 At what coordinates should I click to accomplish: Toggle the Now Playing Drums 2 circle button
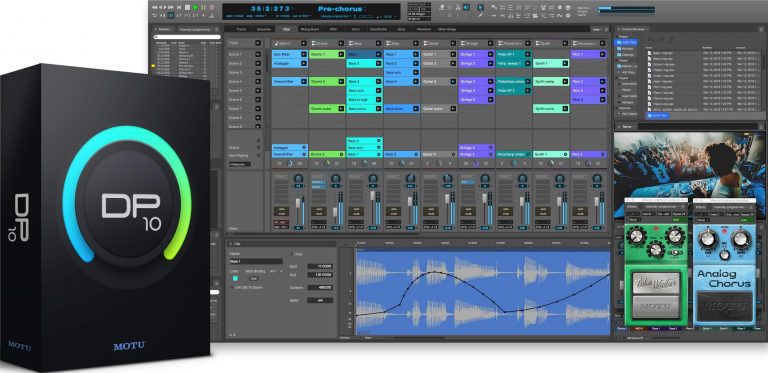(341, 154)
